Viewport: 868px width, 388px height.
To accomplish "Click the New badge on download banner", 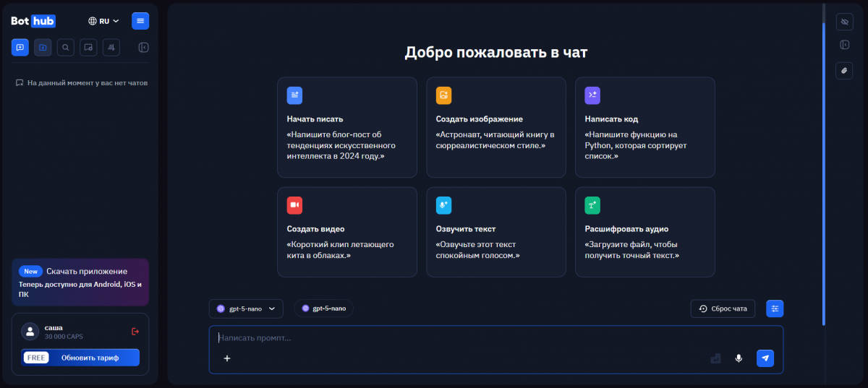I will (30, 272).
